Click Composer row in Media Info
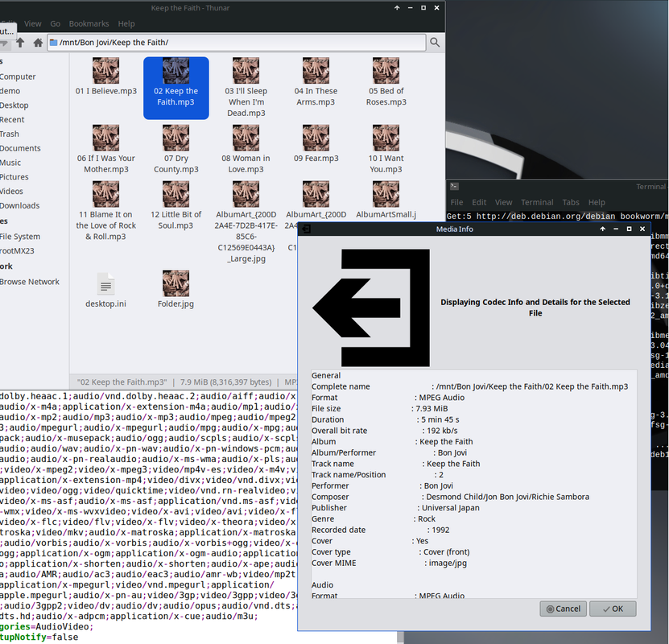 [451, 497]
